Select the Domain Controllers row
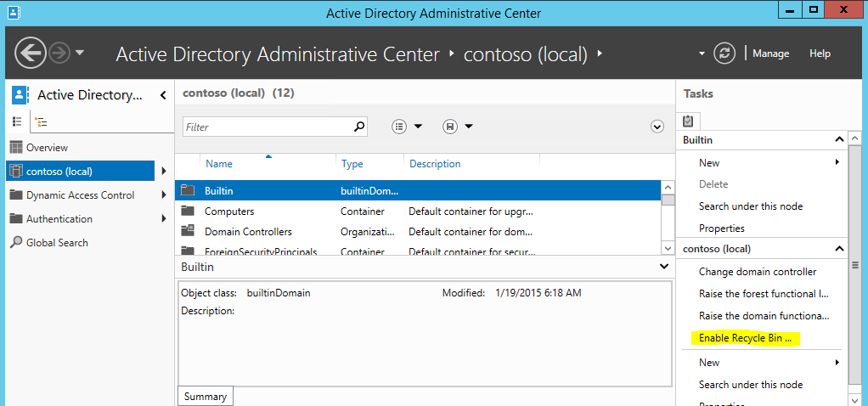Viewport: 868px width, 406px height. tap(418, 232)
